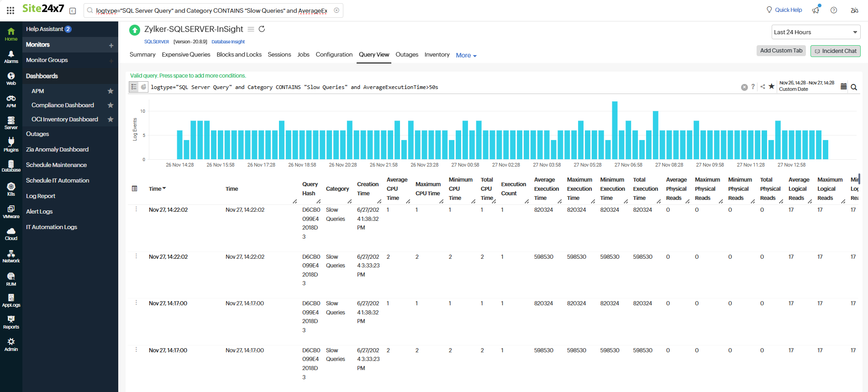Viewport: 868px width, 392px height.
Task: Expand the Monitor Groups plus icon
Action: coord(111,61)
